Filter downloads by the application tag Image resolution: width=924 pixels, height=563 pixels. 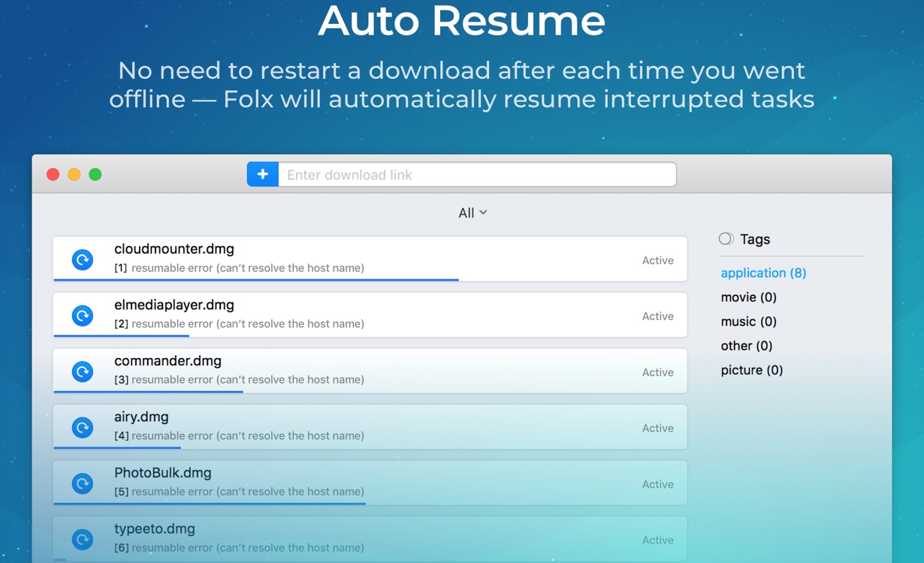pyautogui.click(x=763, y=272)
